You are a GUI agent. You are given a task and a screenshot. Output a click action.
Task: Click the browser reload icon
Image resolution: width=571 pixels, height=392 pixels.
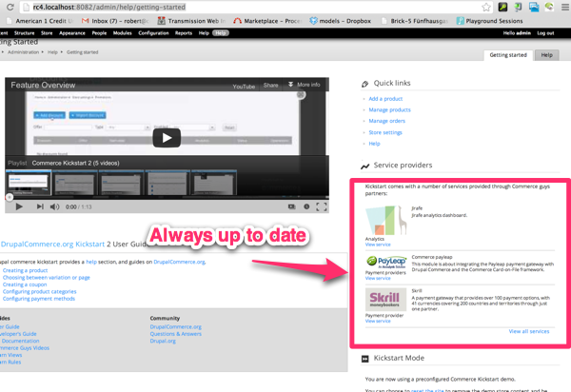click(10, 7)
